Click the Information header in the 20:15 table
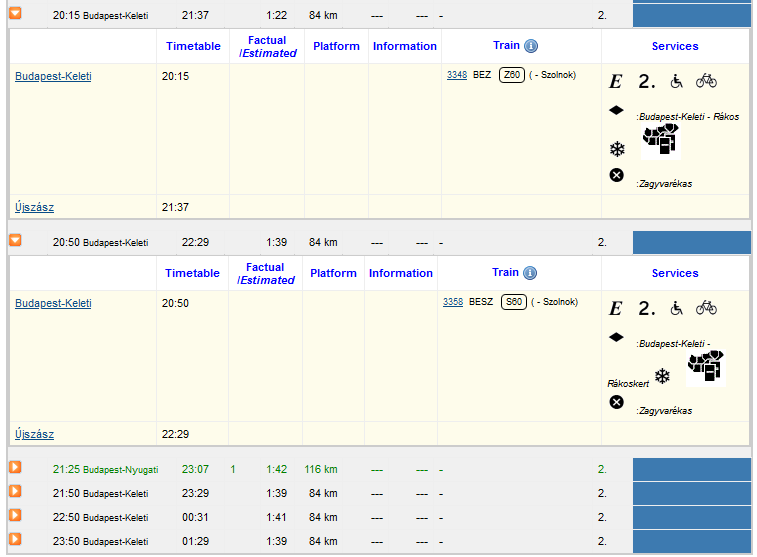This screenshot has height=557, width=757. point(405,46)
